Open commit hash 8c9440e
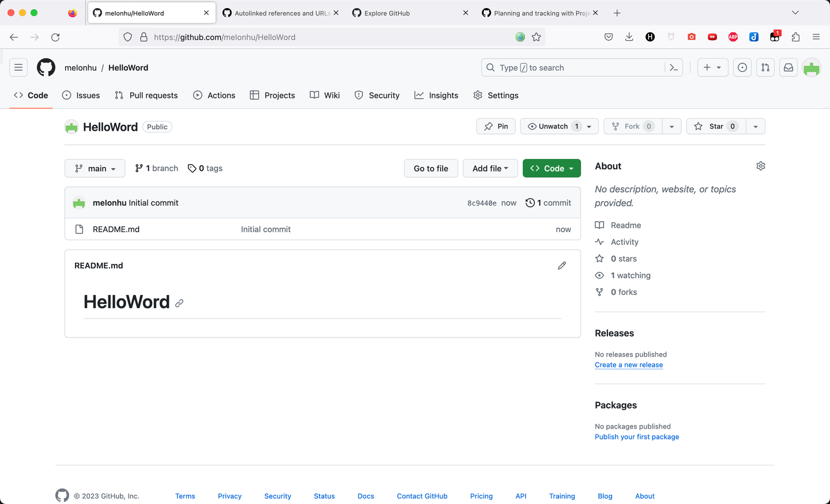 482,203
